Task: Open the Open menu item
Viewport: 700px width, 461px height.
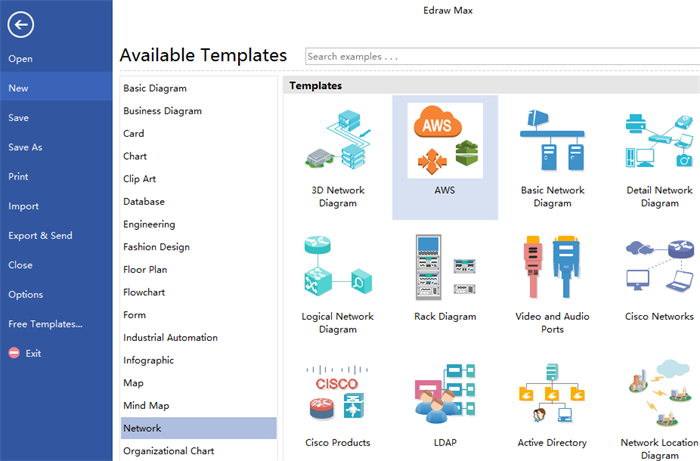Action: click(x=21, y=58)
